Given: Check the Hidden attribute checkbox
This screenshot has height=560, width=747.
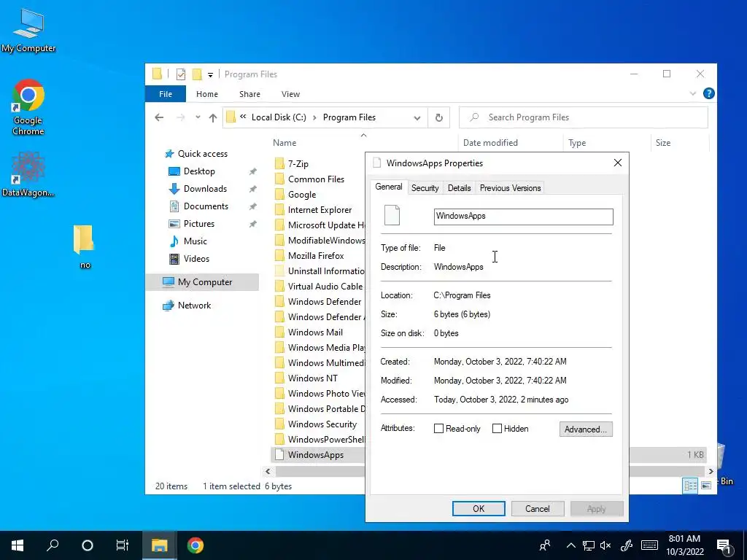Looking at the screenshot, I should [497, 429].
